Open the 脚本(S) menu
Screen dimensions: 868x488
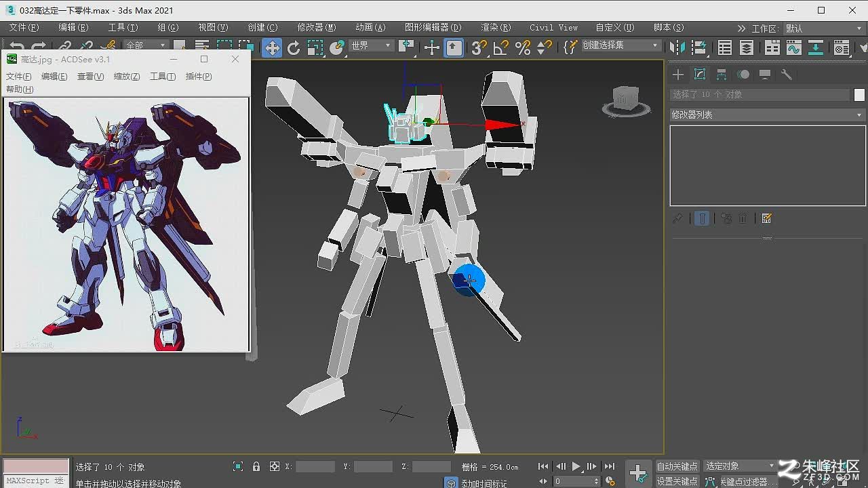point(669,28)
